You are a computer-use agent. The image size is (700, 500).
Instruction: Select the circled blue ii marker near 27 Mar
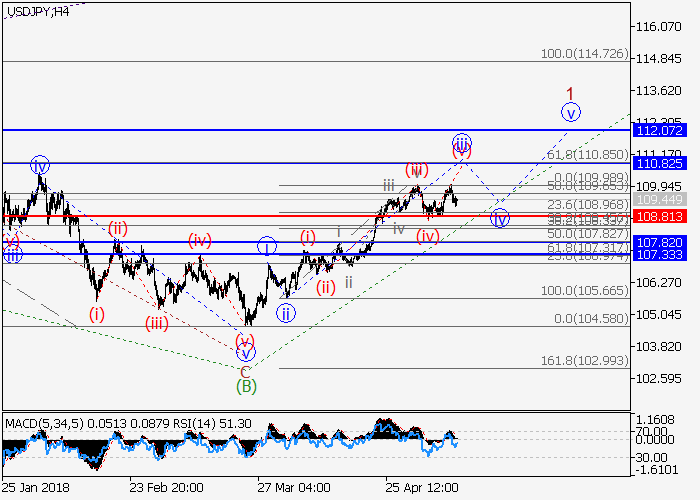tap(286, 313)
